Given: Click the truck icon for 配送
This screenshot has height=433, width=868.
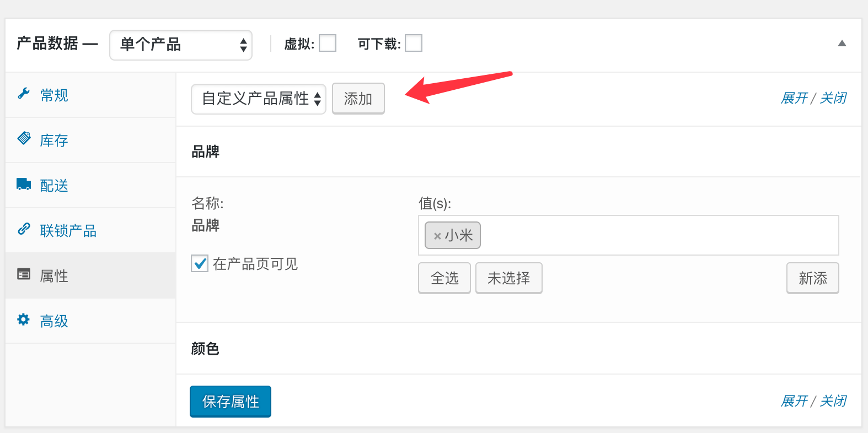Looking at the screenshot, I should tap(24, 184).
